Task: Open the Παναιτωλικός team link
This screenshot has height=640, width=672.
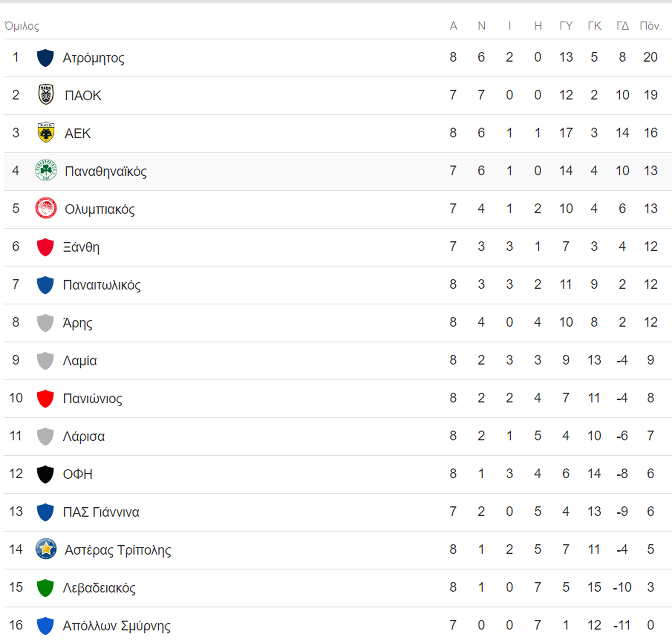Action: point(102,285)
